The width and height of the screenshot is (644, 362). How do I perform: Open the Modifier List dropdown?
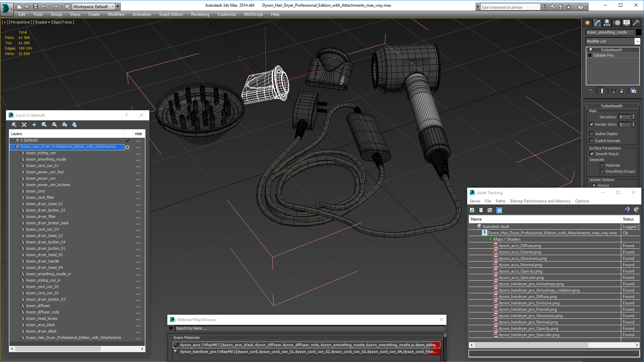(x=637, y=41)
